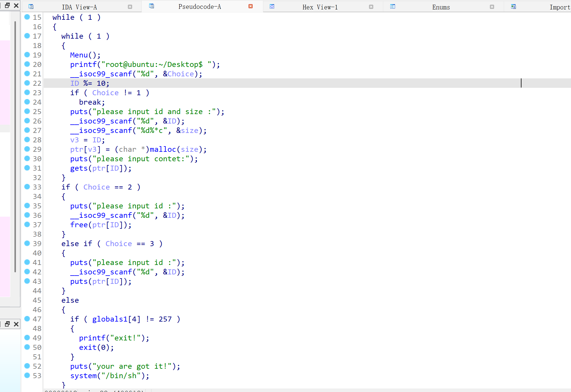The height and width of the screenshot is (392, 571).
Task: Click the Imports tab icon
Action: (x=514, y=6)
